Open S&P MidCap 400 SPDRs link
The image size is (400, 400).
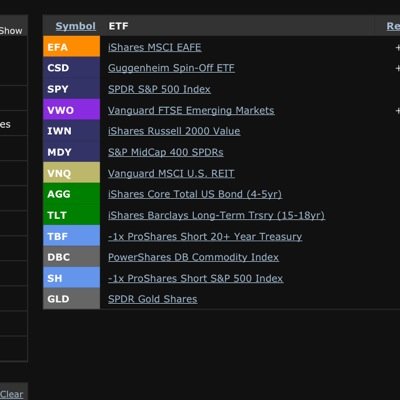coord(166,152)
